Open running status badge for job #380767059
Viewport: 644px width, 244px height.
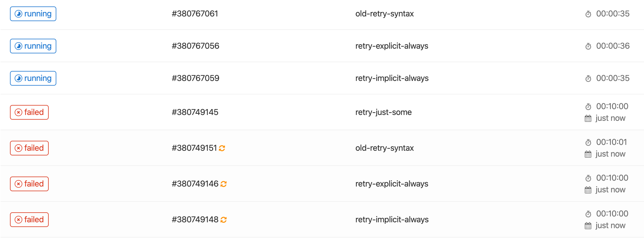[33, 78]
